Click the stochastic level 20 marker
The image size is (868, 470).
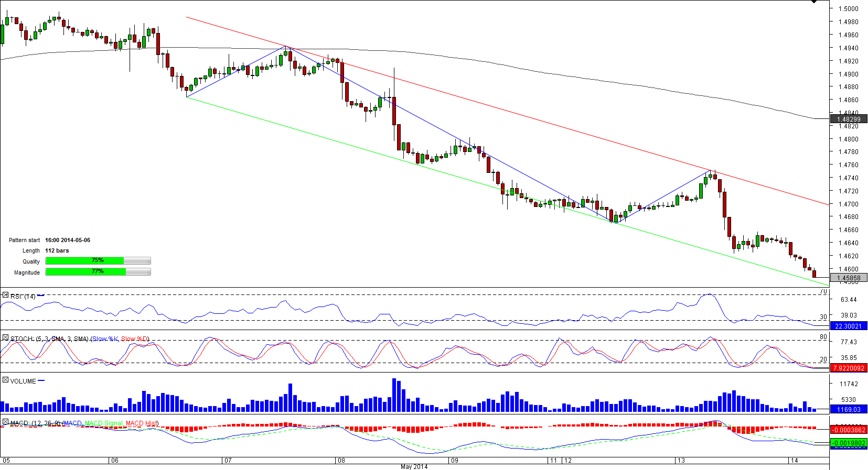point(823,359)
